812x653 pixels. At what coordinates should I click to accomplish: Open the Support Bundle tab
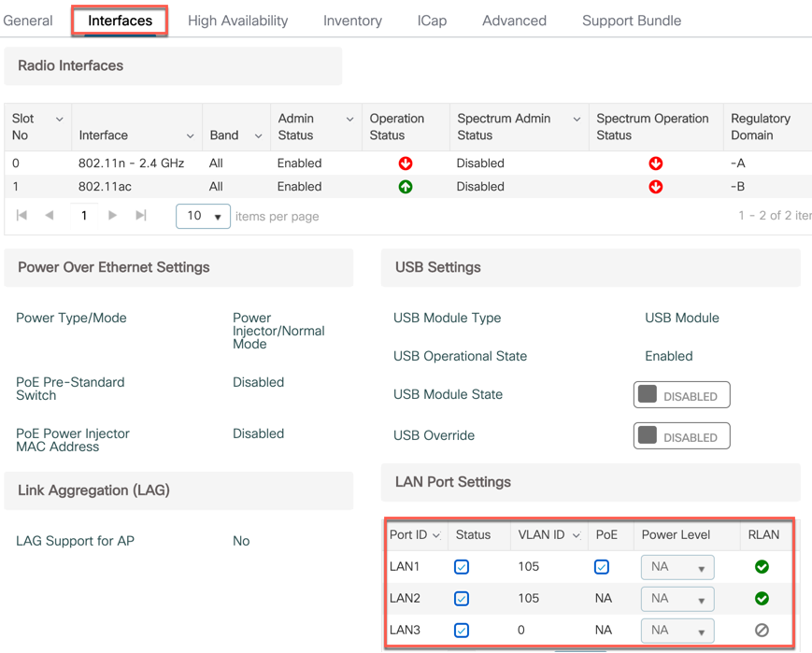click(x=632, y=21)
